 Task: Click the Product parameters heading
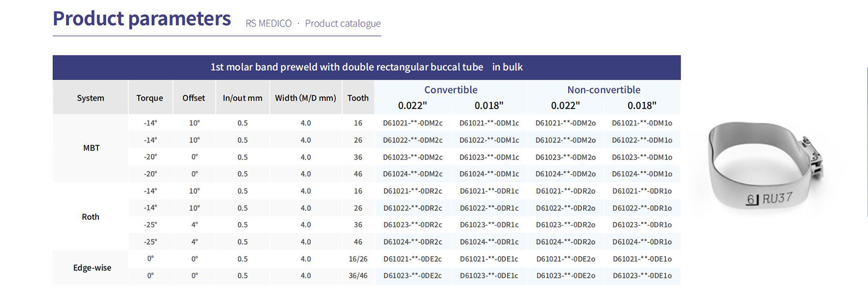[142, 19]
